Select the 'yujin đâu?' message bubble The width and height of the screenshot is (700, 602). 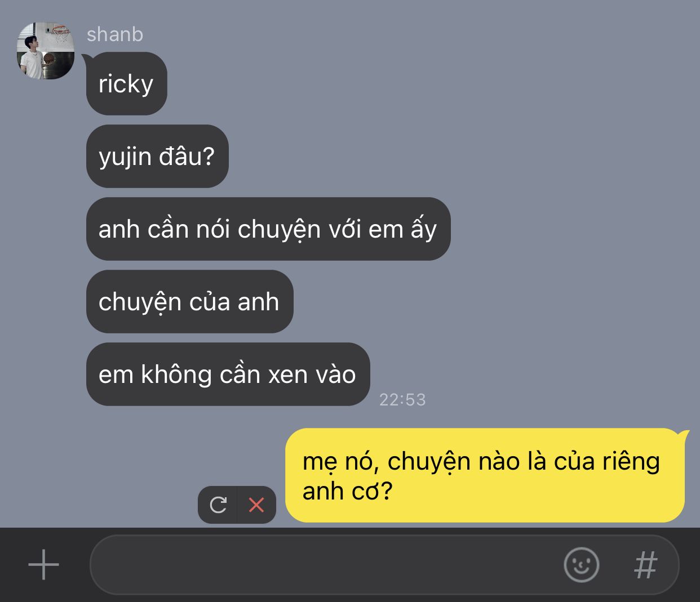point(157,156)
